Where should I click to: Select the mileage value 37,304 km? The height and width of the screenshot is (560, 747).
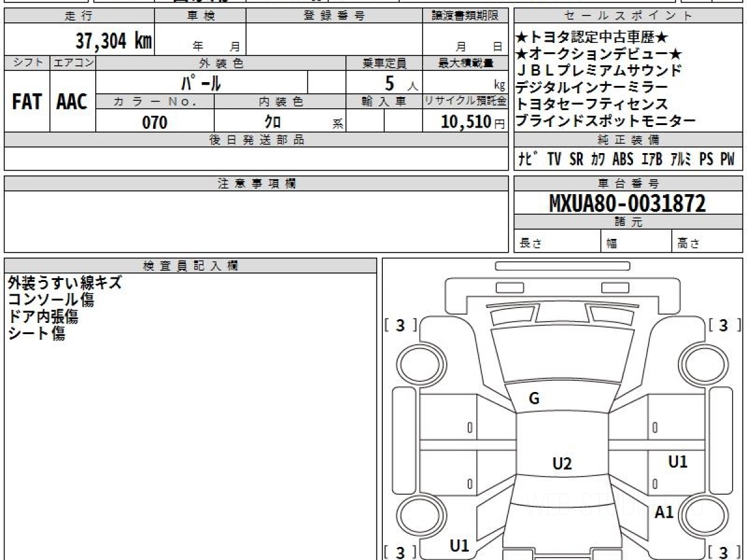click(114, 41)
